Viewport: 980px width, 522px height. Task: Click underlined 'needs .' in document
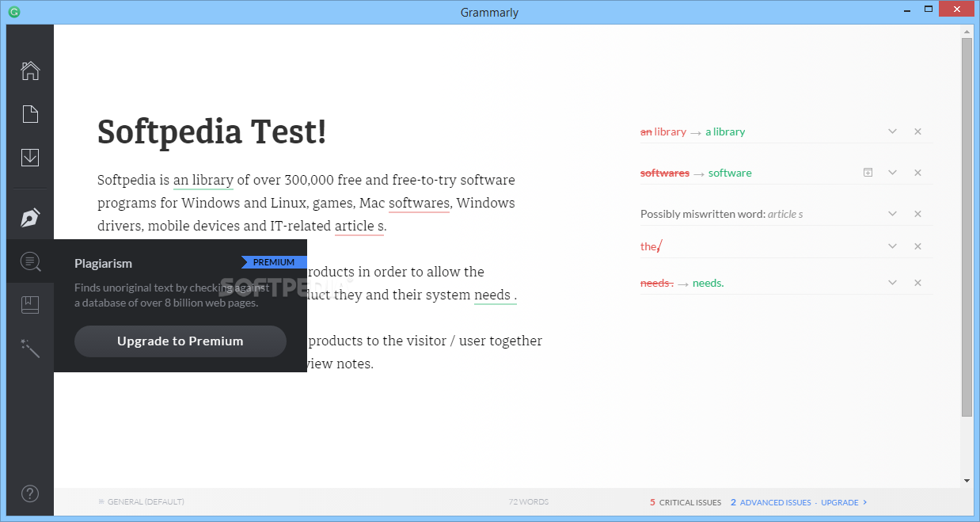pyautogui.click(x=496, y=295)
